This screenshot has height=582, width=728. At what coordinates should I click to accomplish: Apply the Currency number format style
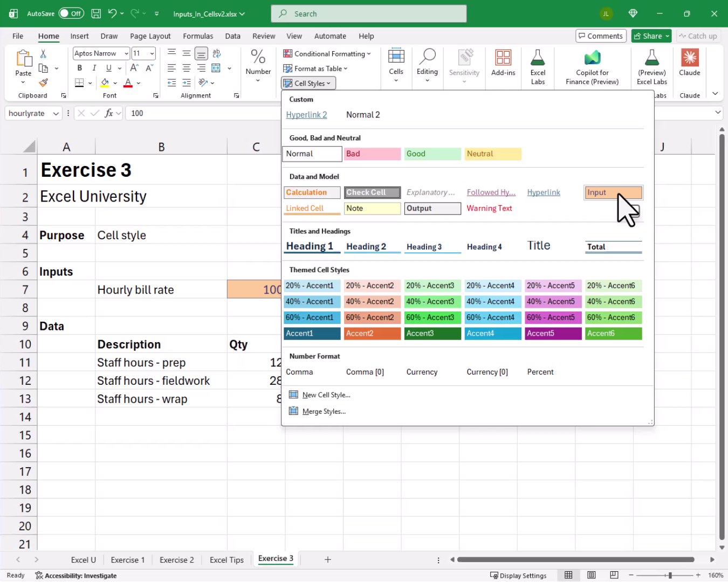coord(422,372)
